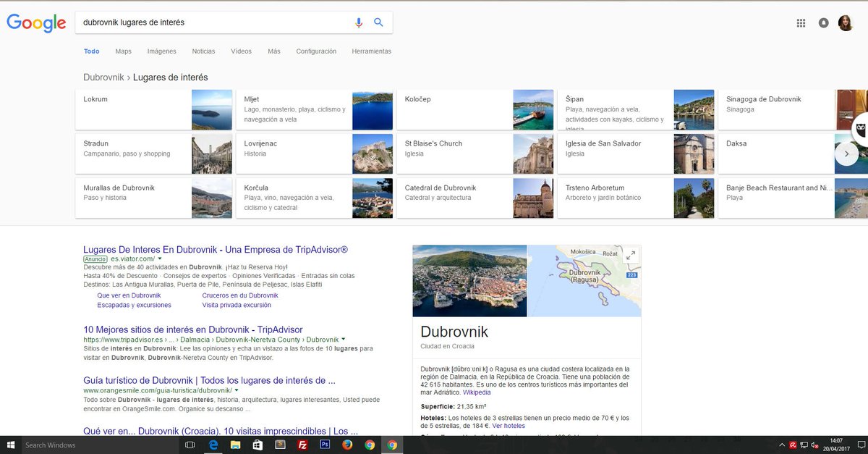Open Murallas de Dubrovnik card
Screen dimensions: 868x454
click(x=153, y=198)
